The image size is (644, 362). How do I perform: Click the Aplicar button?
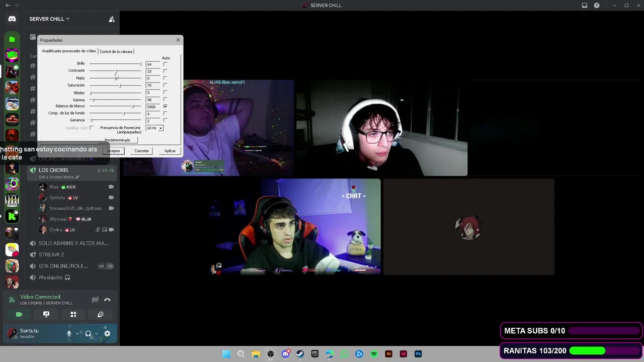[x=170, y=151]
